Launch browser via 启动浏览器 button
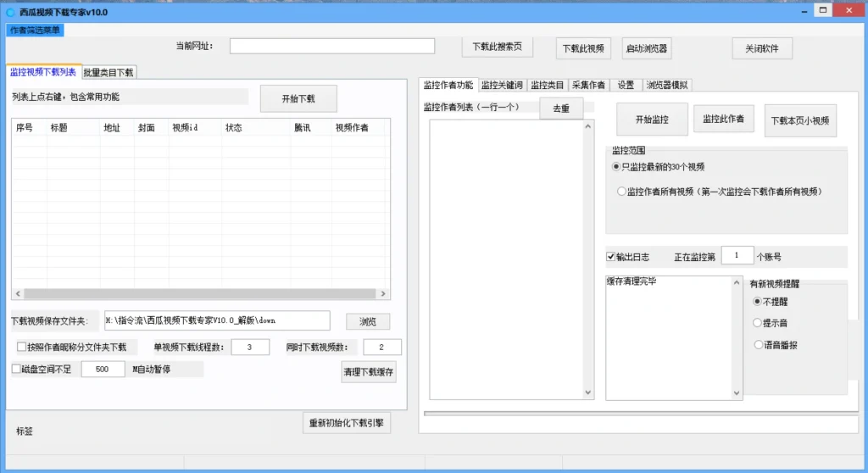This screenshot has height=473, width=868. click(647, 48)
